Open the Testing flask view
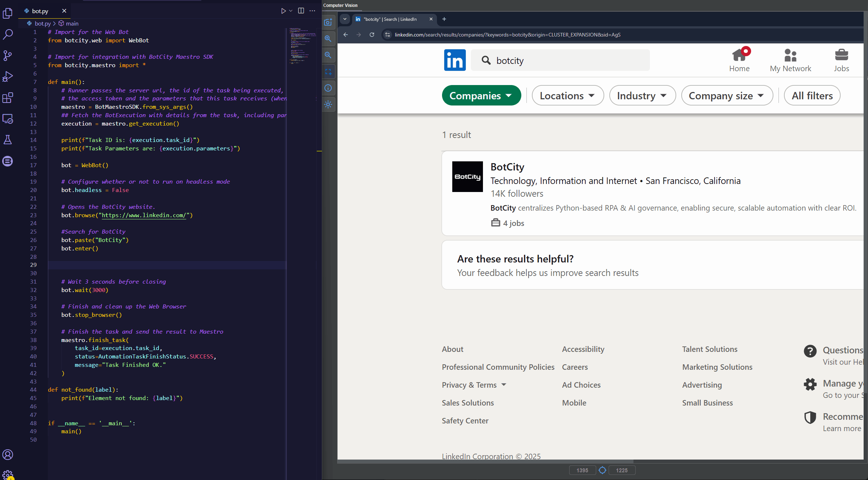868x480 pixels. (8, 140)
